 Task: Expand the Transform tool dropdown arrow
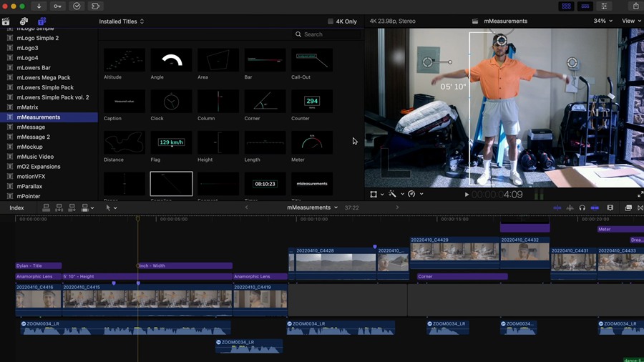(x=382, y=194)
